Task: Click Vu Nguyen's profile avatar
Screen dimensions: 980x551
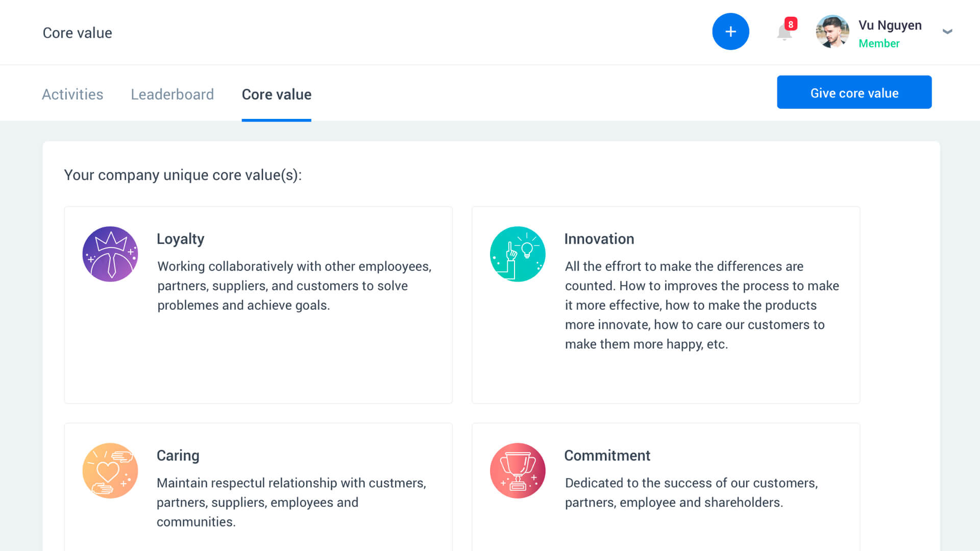Action: 832,32
